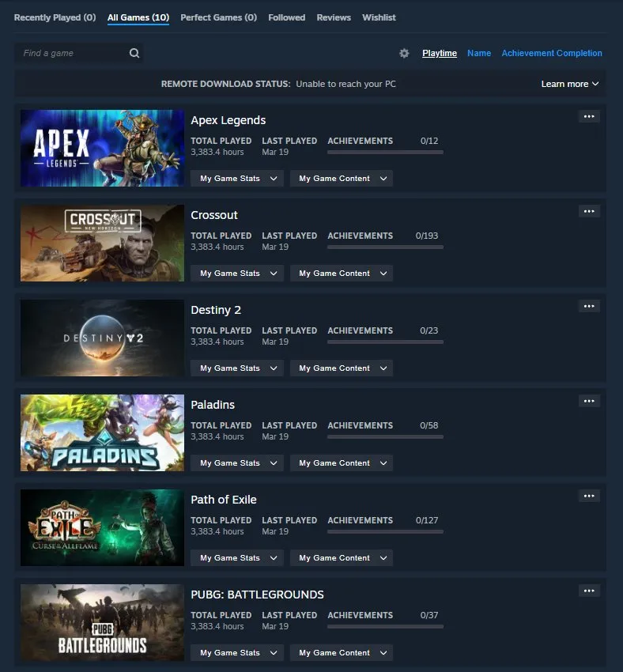Click the 0/58 achievements count

(x=429, y=425)
